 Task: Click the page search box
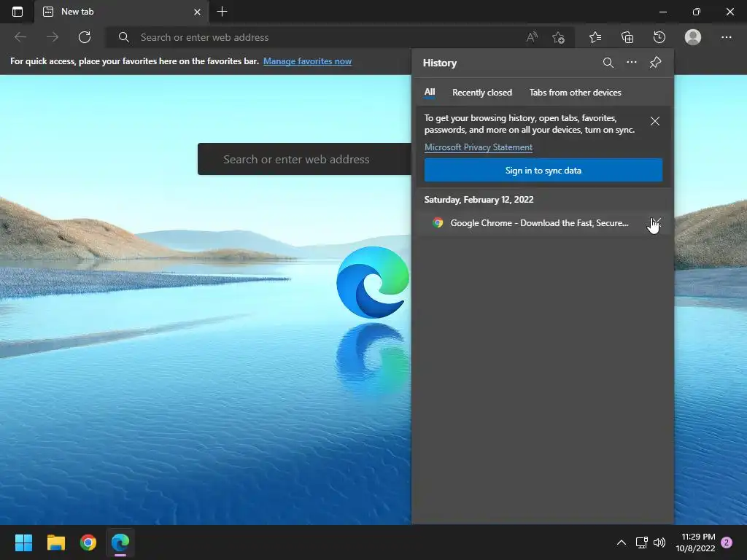click(x=305, y=159)
